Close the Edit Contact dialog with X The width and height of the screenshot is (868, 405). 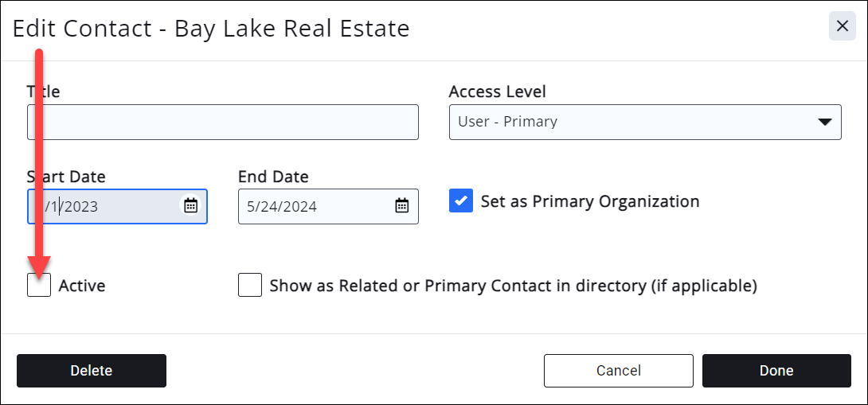point(843,26)
